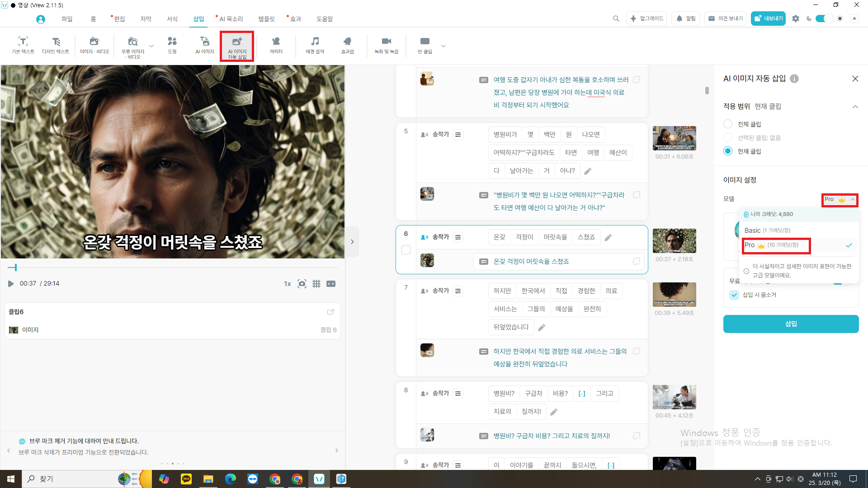Open the 자막 menu tab
The height and width of the screenshot is (488, 868).
146,19
